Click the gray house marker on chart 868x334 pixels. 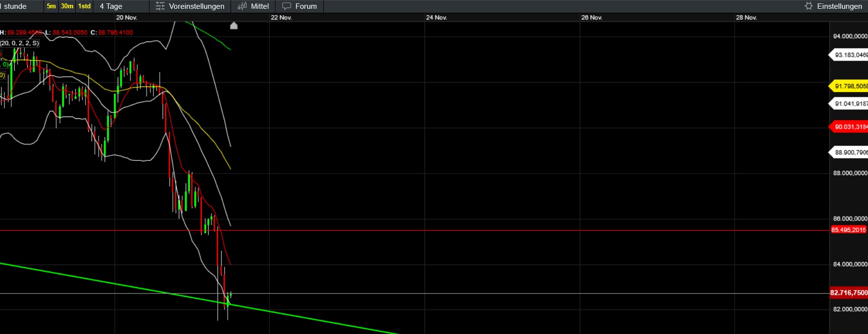234,25
